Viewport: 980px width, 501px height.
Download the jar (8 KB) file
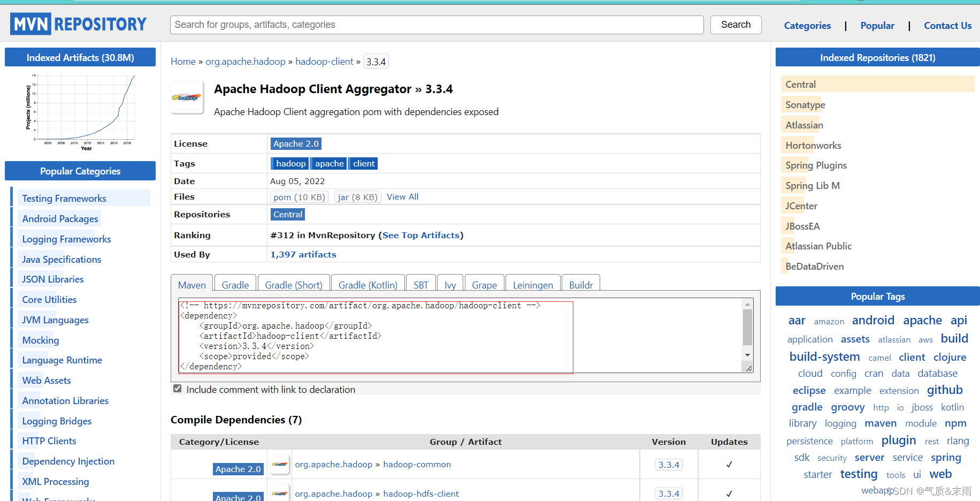coord(357,197)
